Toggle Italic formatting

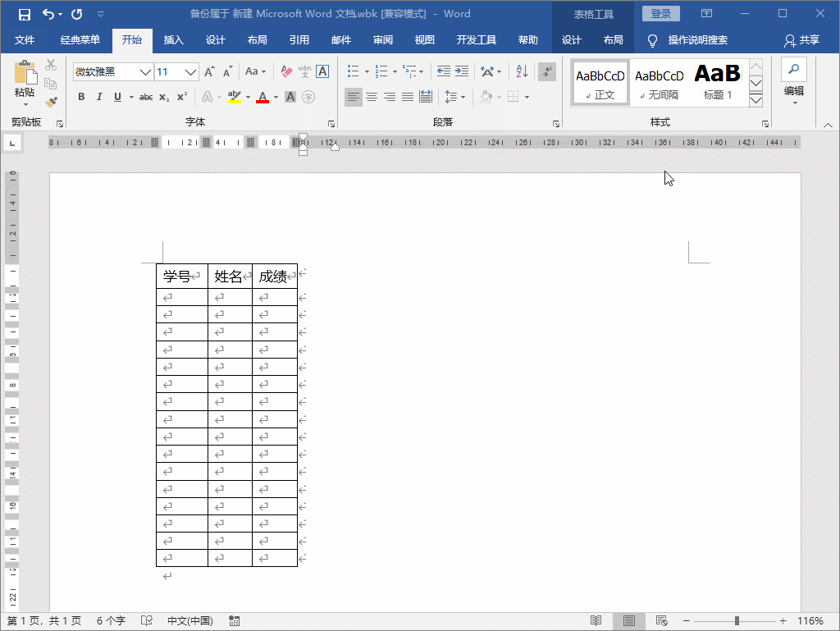[x=99, y=97]
